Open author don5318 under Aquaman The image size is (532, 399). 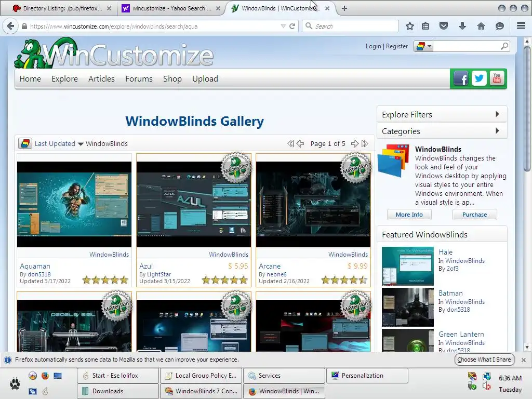point(39,274)
